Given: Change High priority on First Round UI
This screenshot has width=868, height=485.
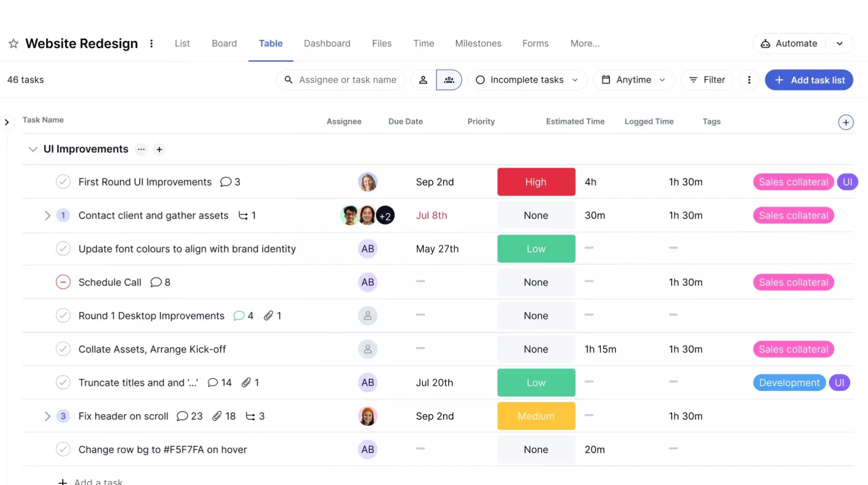Looking at the screenshot, I should pyautogui.click(x=536, y=182).
